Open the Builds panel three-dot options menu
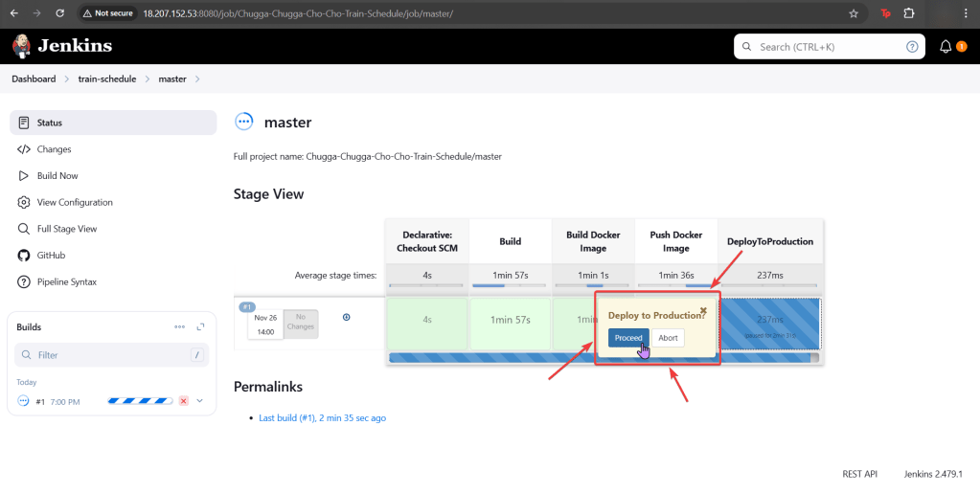This screenshot has width=980, height=493. [179, 326]
